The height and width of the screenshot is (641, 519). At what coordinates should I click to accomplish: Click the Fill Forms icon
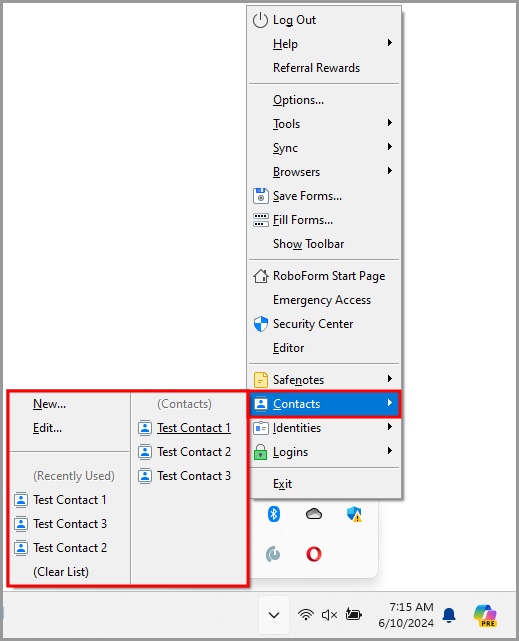tap(260, 220)
